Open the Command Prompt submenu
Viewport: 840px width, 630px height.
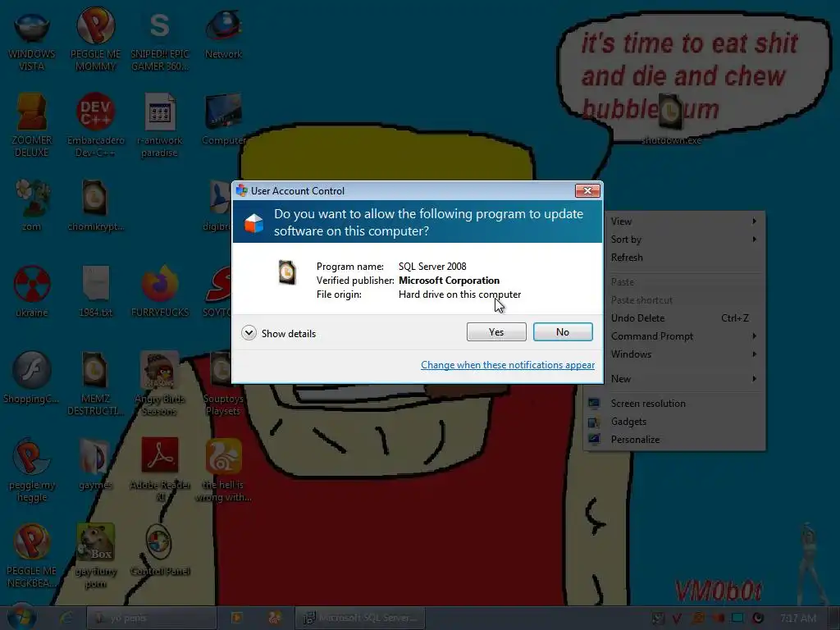[675, 336]
